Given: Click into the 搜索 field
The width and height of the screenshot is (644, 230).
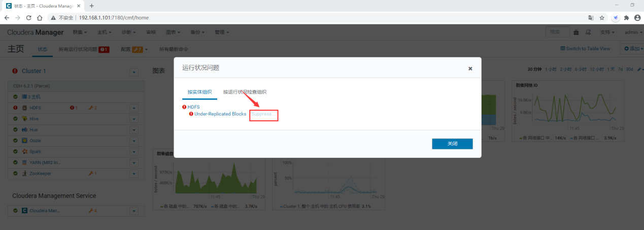Looking at the screenshot, I should pyautogui.click(x=558, y=32).
